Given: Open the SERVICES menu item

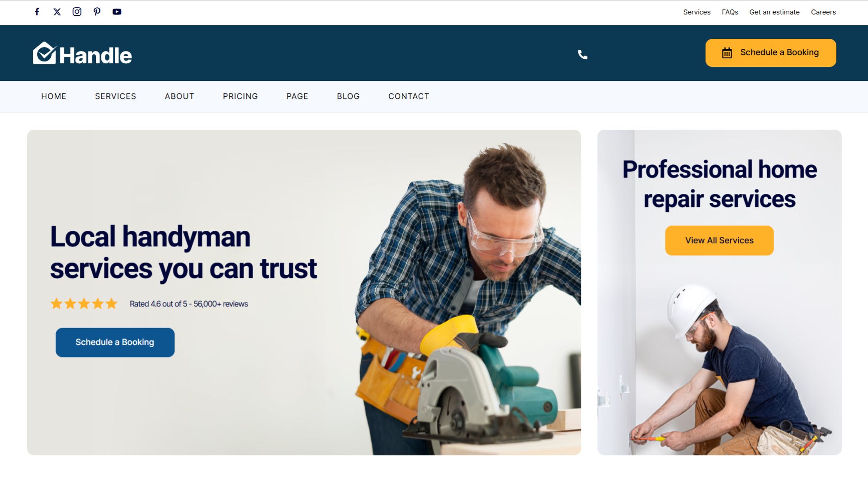Looking at the screenshot, I should [x=115, y=96].
